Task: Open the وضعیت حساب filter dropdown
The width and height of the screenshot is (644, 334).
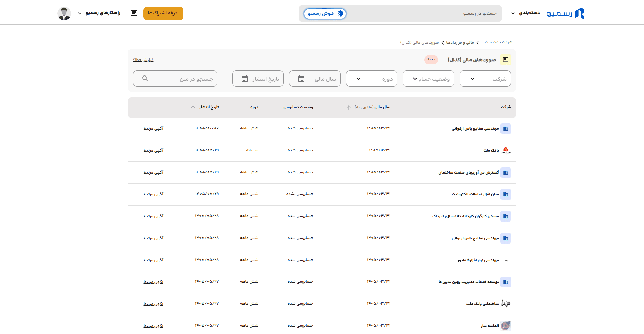Action: [428, 79]
